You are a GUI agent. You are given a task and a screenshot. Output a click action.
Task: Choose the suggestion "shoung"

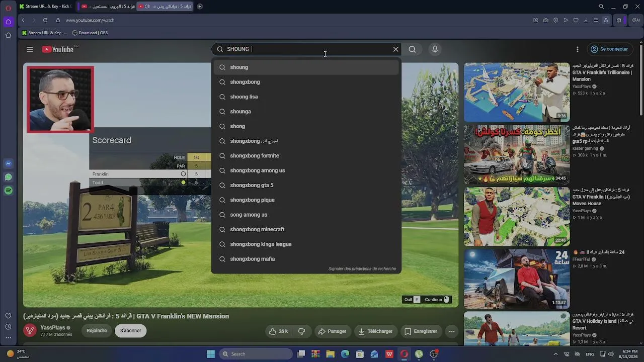[306, 67]
